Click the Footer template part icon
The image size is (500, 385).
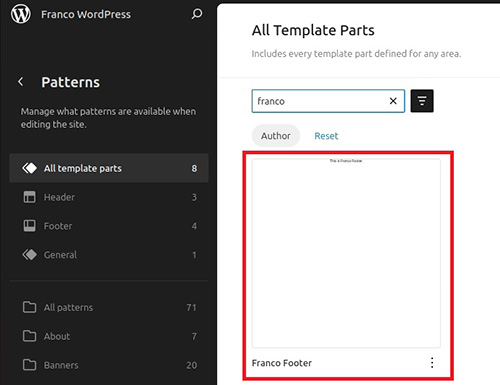point(29,226)
